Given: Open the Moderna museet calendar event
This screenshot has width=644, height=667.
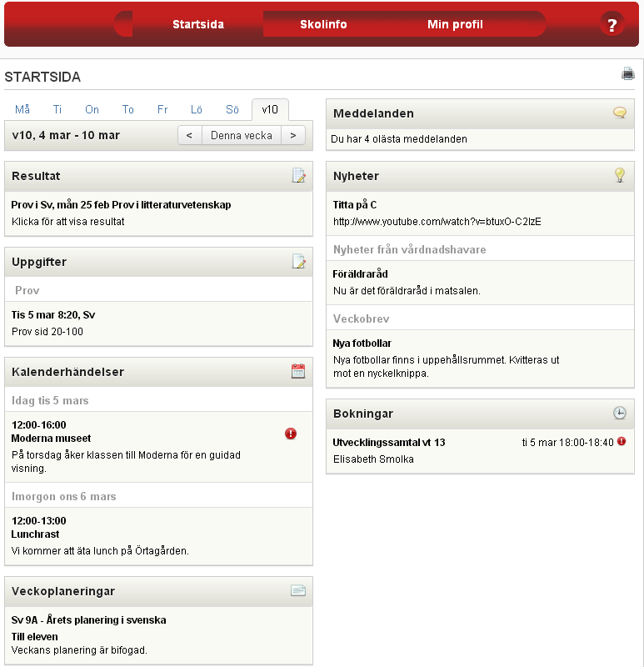Looking at the screenshot, I should click(x=51, y=439).
